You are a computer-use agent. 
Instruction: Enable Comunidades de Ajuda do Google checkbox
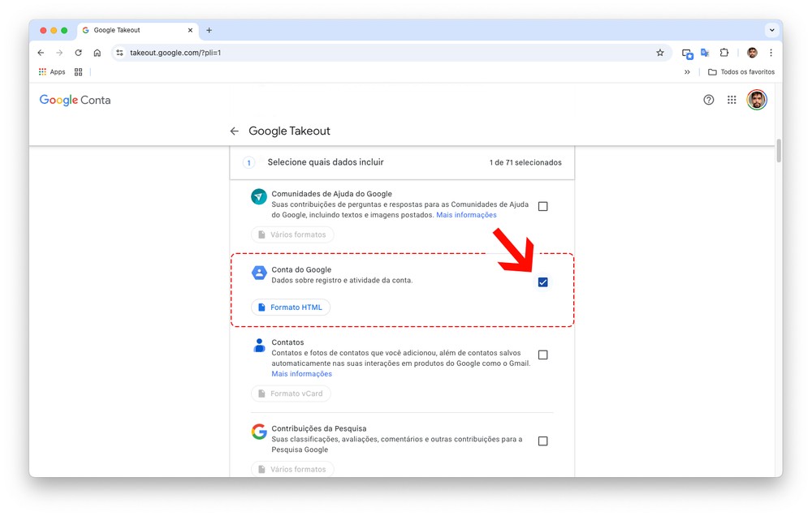click(543, 207)
